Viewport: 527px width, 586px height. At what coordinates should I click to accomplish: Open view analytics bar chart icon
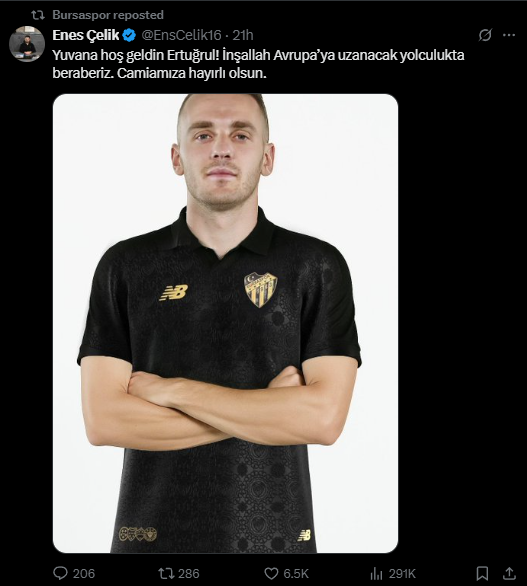[x=376, y=573]
